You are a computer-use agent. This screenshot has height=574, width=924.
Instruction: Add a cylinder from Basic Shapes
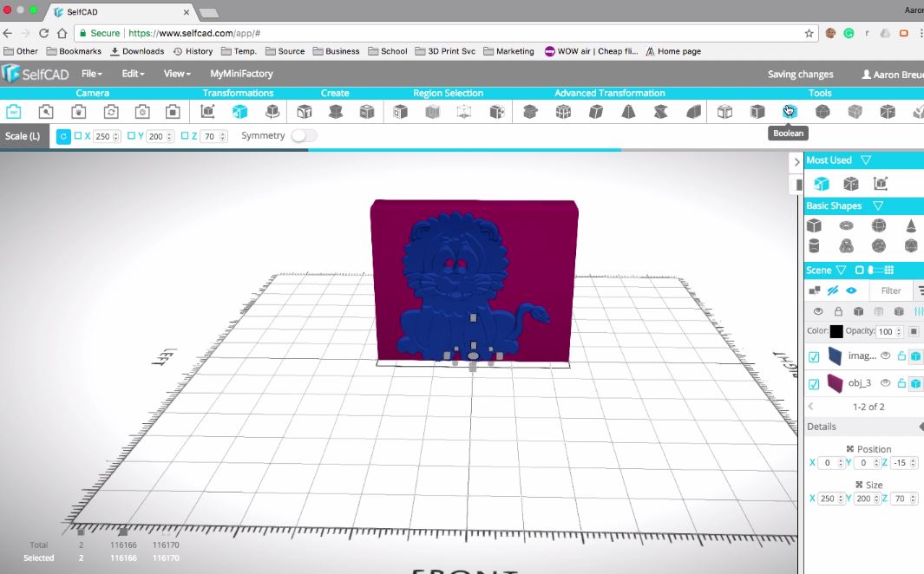815,245
